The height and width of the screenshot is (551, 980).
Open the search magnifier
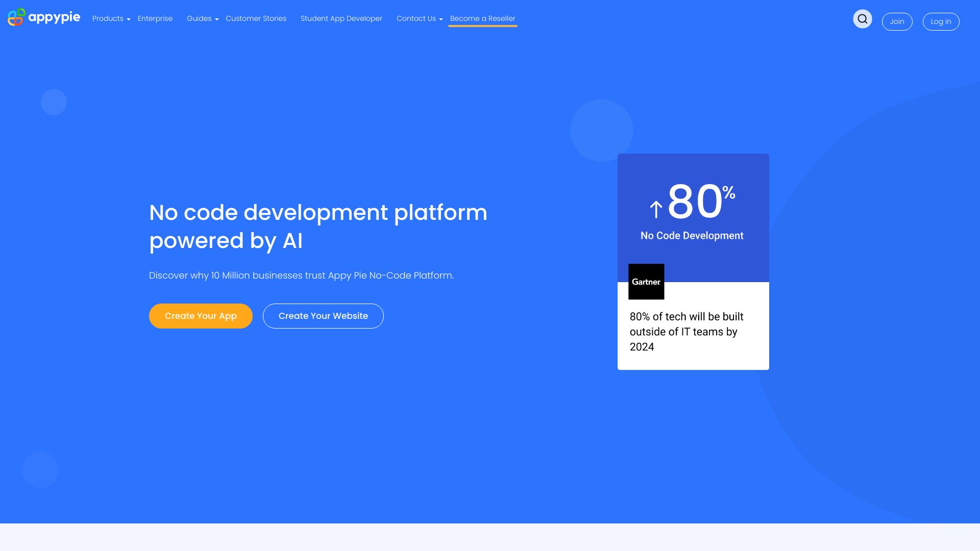(x=862, y=19)
